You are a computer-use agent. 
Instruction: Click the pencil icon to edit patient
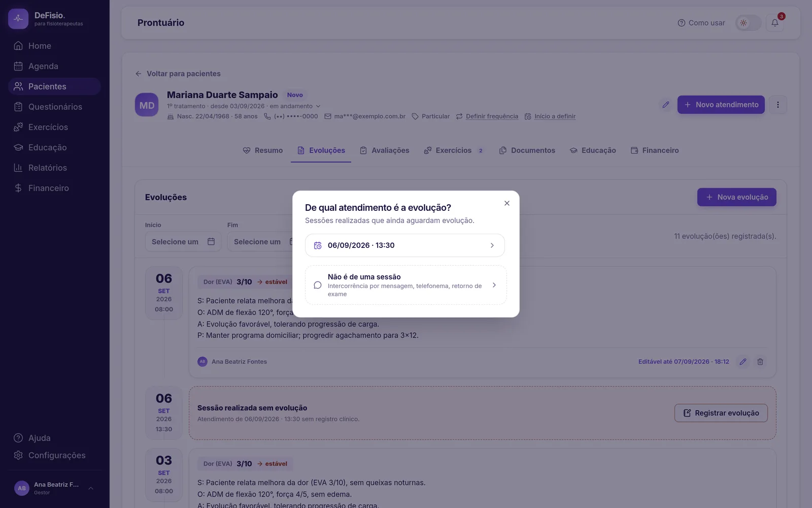click(666, 105)
